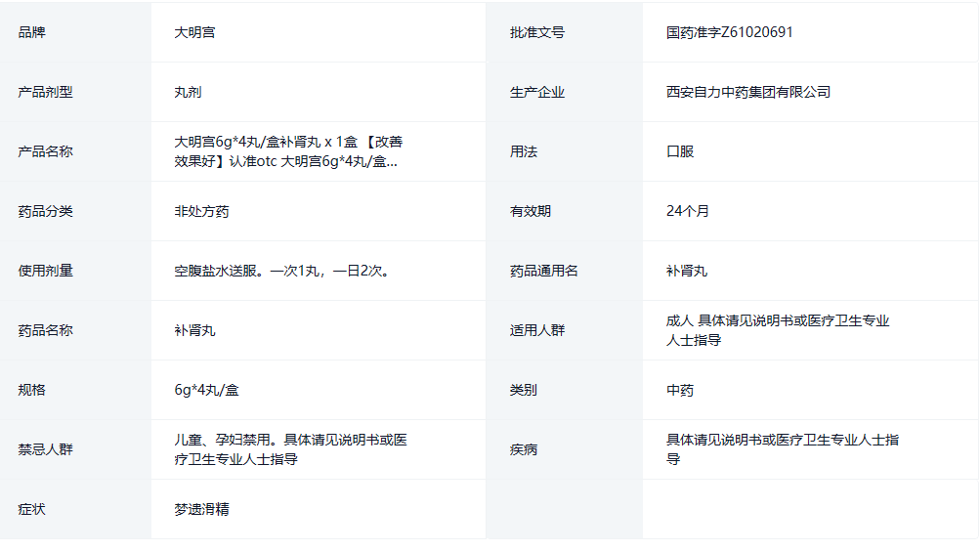The image size is (980, 551).
Task: Select the 规格 label
Action: pos(32,390)
